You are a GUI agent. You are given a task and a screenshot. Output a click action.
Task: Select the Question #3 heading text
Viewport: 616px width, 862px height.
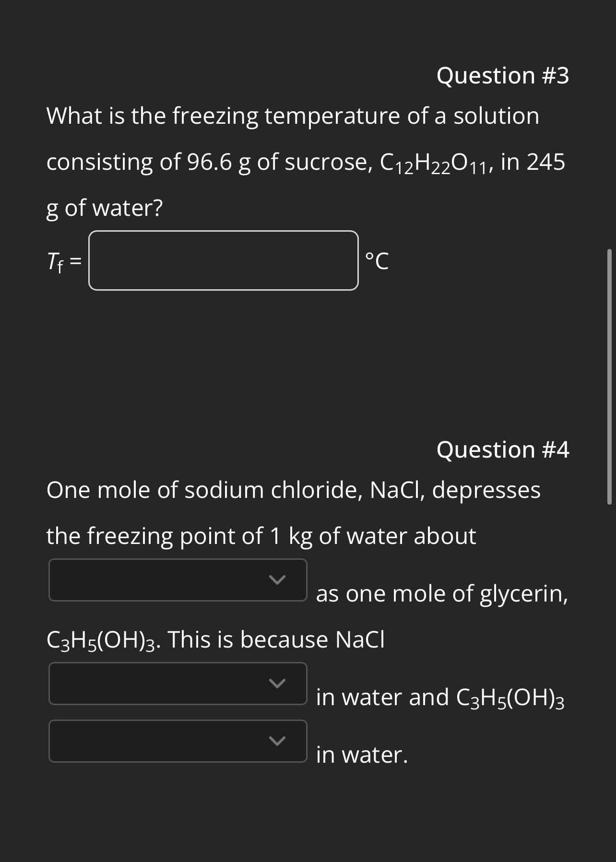click(x=503, y=75)
